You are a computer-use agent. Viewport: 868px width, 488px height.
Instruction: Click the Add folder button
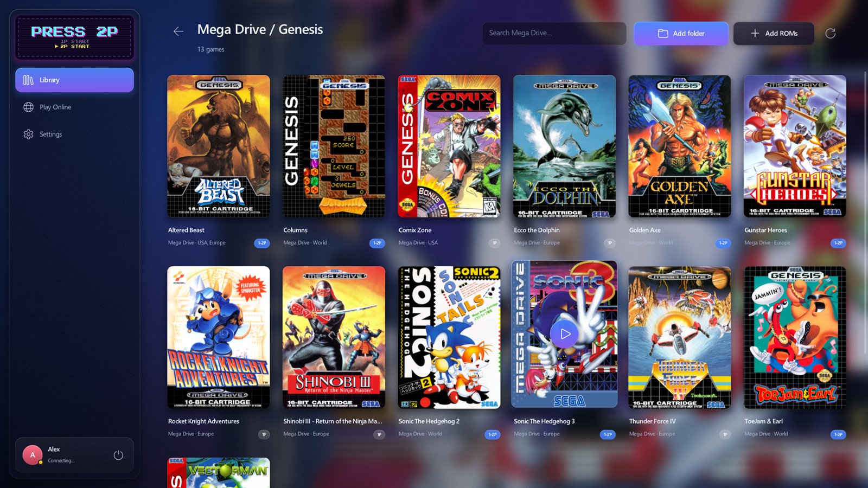pos(681,34)
